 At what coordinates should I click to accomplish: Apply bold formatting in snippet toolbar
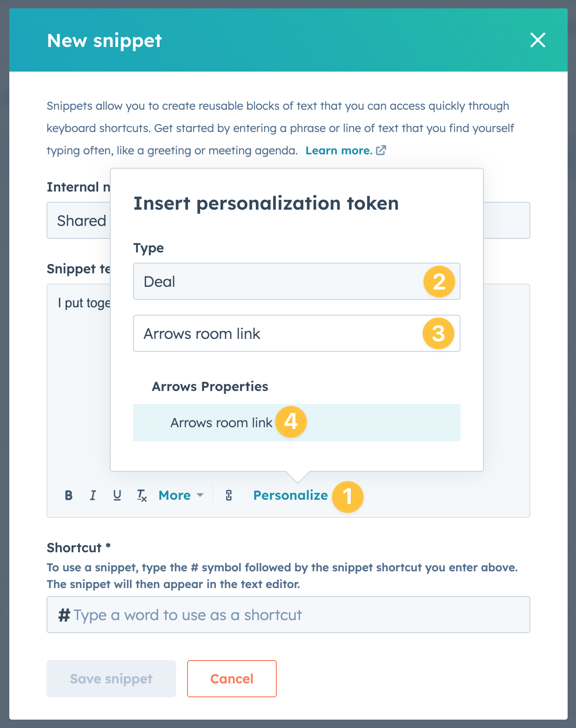pyautogui.click(x=69, y=496)
